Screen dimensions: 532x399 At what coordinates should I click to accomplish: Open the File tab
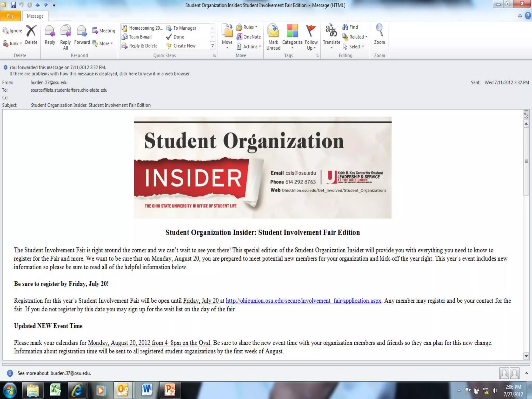point(10,16)
